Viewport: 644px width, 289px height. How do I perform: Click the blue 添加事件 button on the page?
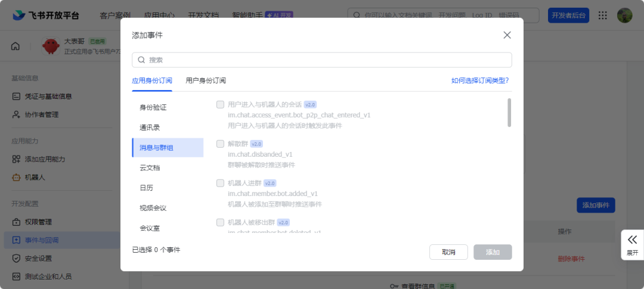[596, 205]
